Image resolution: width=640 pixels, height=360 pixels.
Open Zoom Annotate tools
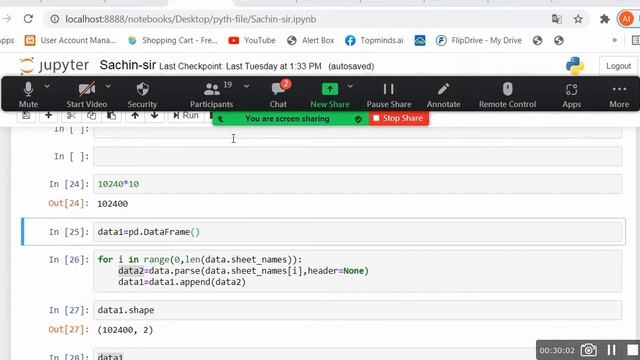[443, 95]
